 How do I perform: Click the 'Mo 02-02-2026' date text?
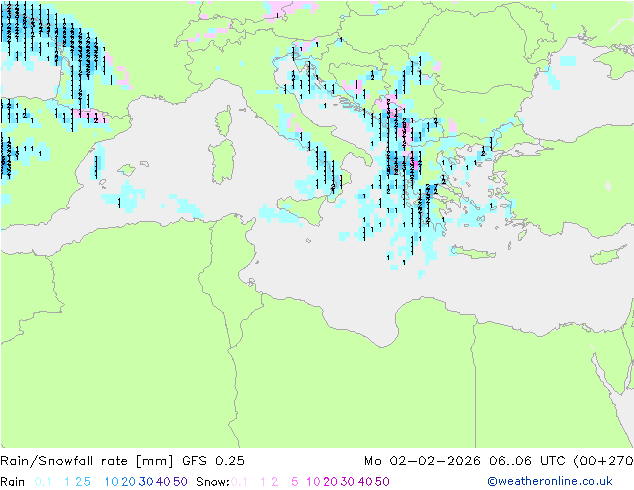422,461
